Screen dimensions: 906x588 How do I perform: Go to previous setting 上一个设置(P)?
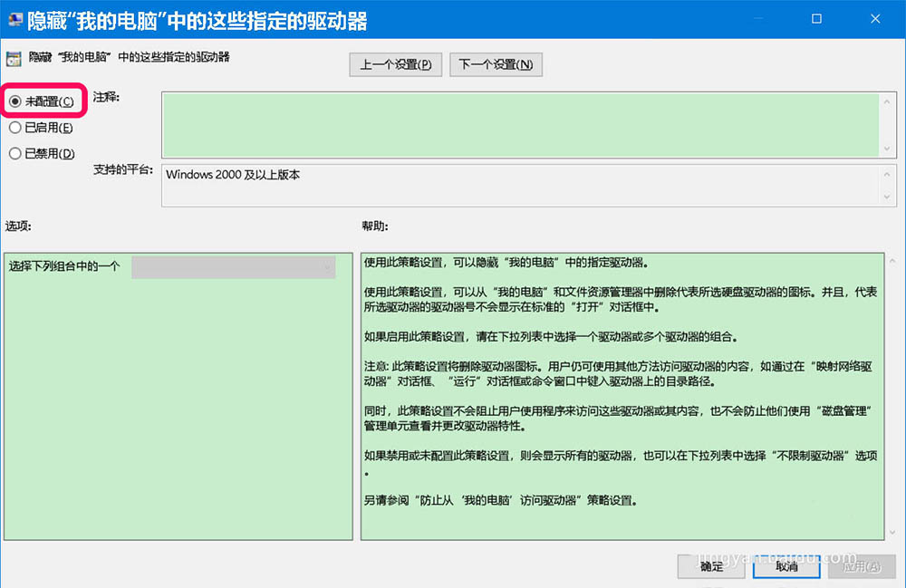click(396, 64)
